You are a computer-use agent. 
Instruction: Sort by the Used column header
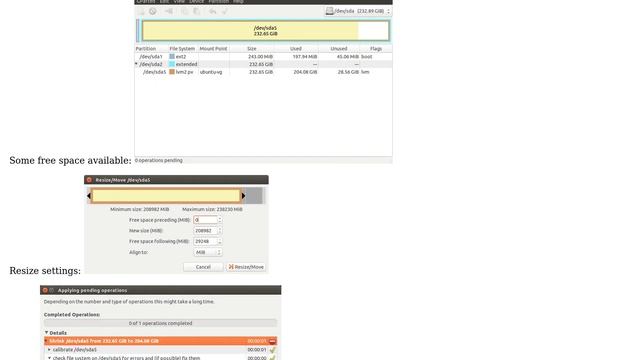click(296, 49)
